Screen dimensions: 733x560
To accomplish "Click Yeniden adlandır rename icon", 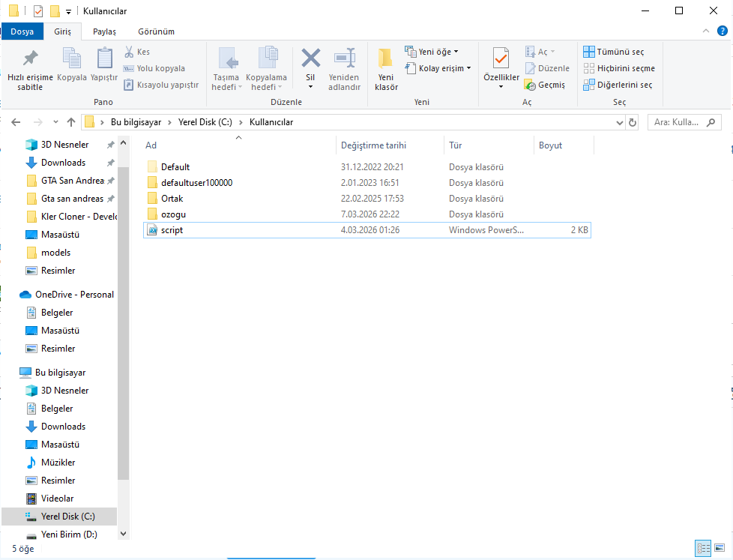I will (345, 58).
